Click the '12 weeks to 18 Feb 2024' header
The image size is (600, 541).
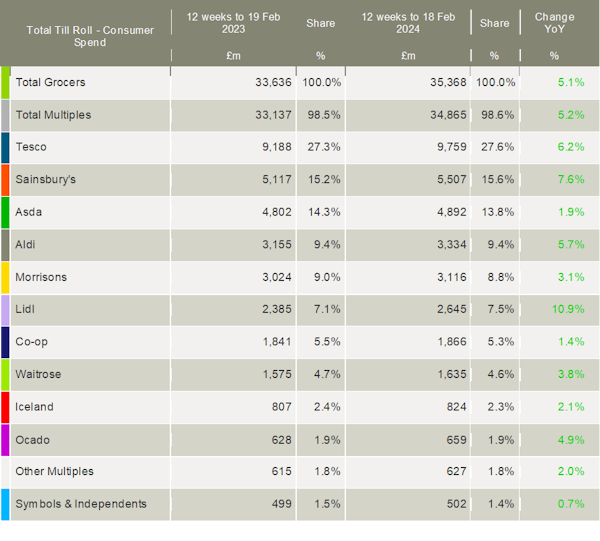click(x=408, y=23)
